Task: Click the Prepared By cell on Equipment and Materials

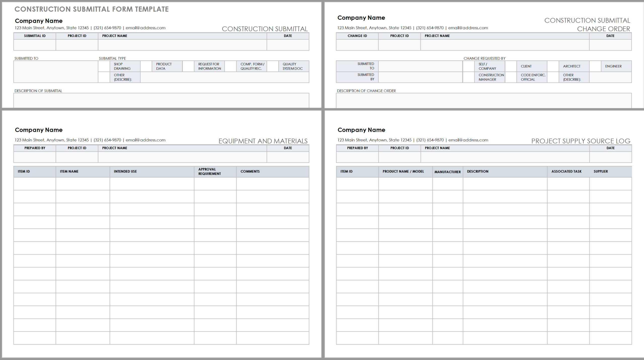Action: pyautogui.click(x=34, y=157)
